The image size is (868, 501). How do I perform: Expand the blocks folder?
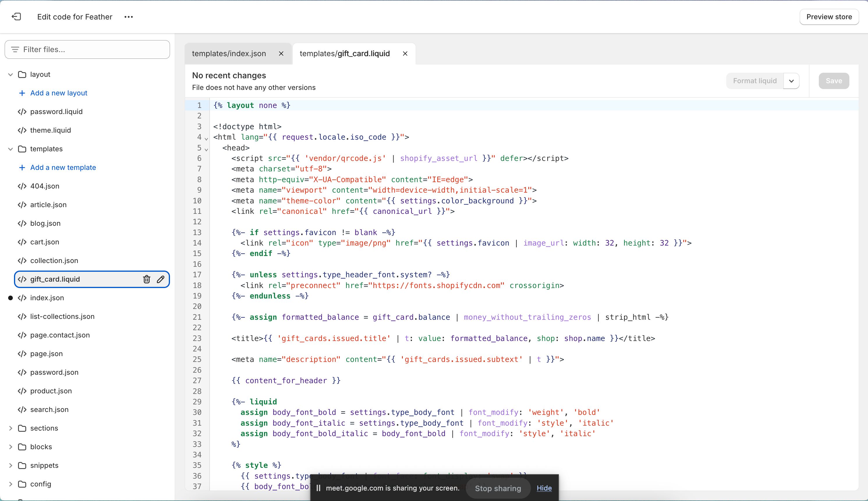tap(10, 447)
